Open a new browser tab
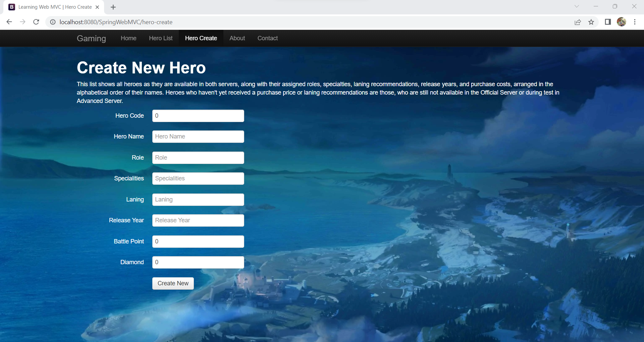This screenshot has width=644, height=342. pos(113,7)
